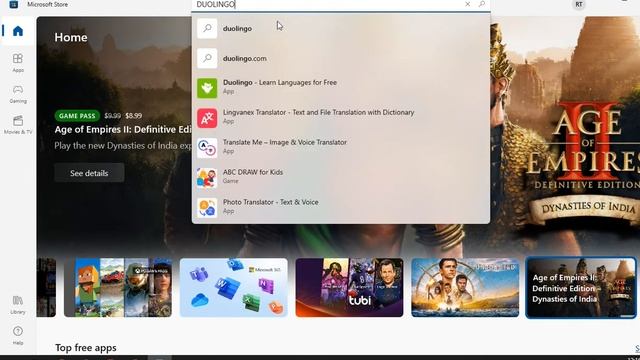Open the Library sidebar icon
Screen dimensions: 640x360
18,305
